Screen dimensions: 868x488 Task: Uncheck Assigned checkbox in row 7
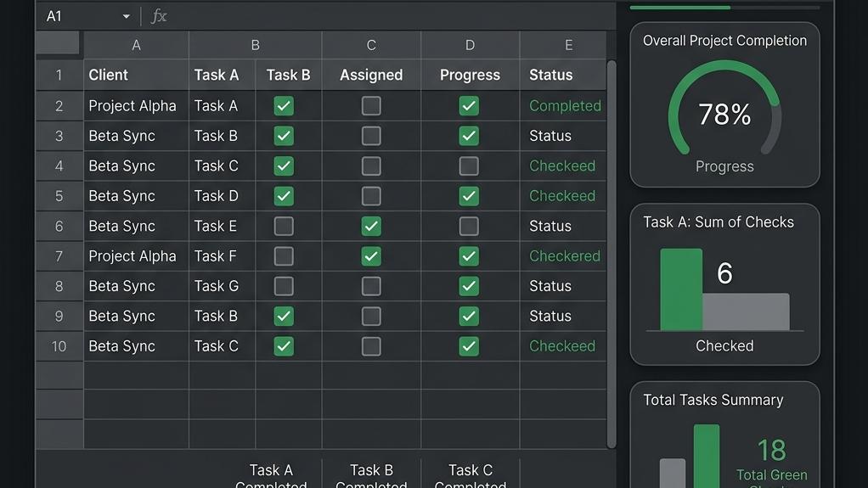(371, 256)
